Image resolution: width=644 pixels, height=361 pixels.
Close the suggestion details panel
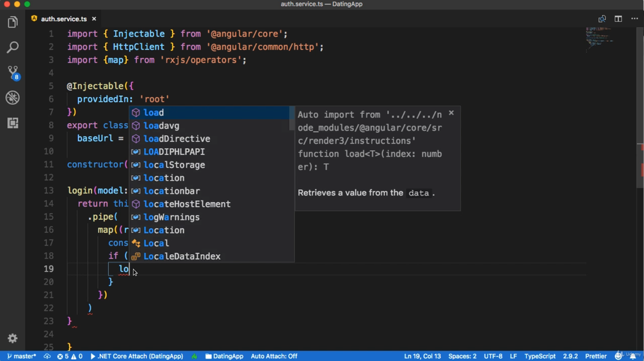point(451,113)
